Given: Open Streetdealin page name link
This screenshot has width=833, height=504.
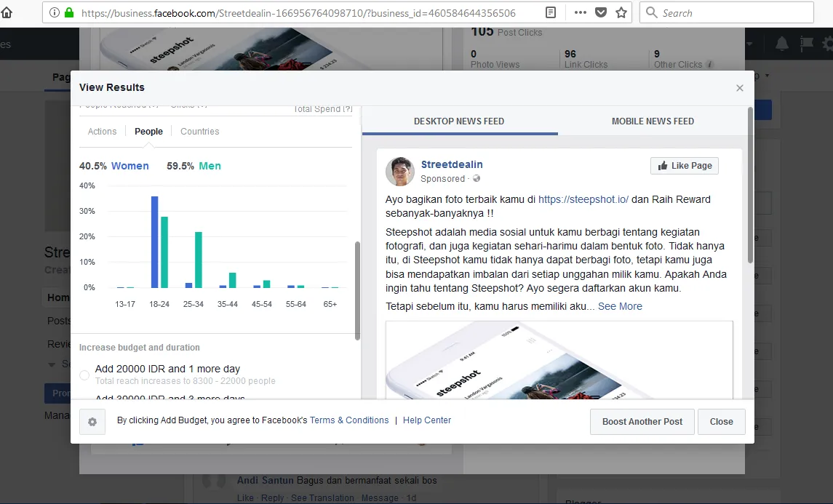Looking at the screenshot, I should (452, 164).
